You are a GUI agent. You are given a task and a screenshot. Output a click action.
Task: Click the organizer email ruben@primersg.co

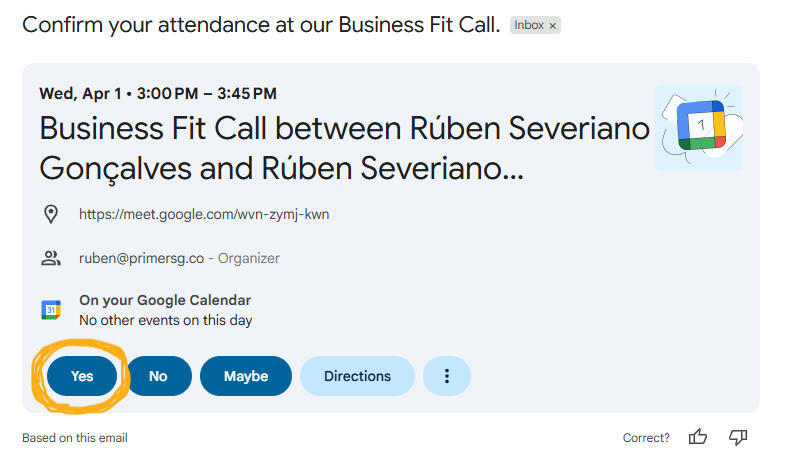coord(141,258)
